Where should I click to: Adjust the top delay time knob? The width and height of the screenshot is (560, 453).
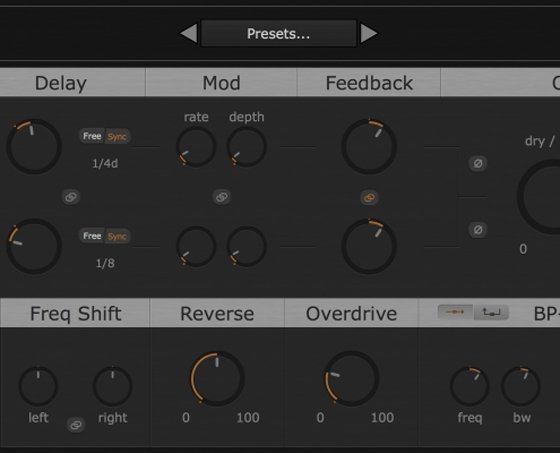click(34, 146)
